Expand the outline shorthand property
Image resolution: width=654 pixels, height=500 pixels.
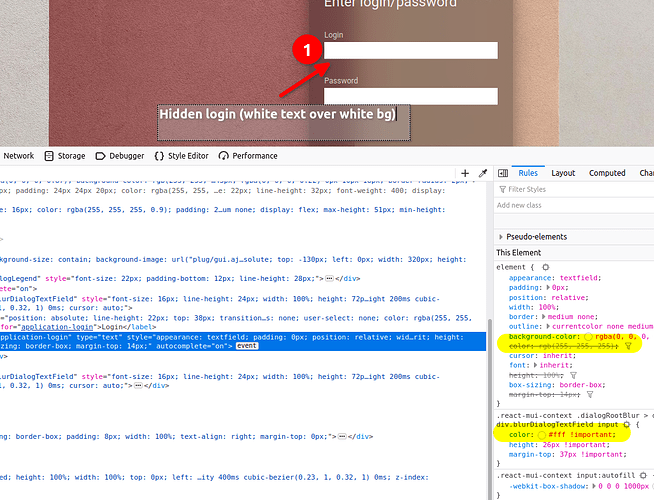pyautogui.click(x=548, y=327)
